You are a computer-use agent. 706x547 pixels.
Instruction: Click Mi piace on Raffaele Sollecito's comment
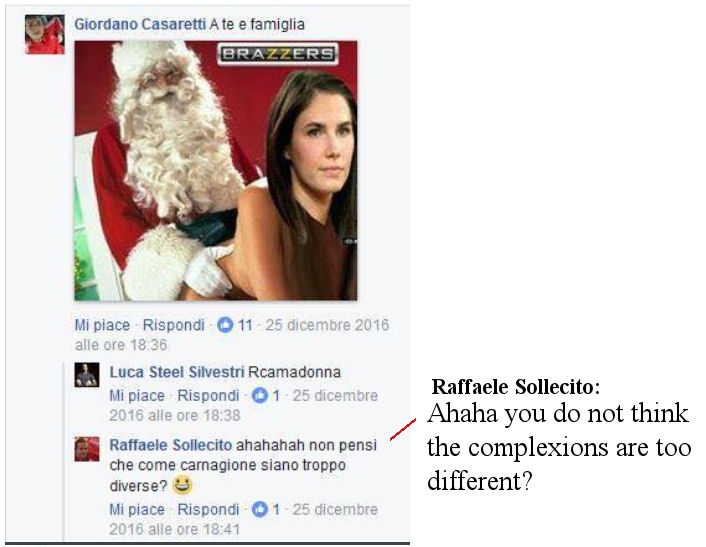(x=137, y=510)
